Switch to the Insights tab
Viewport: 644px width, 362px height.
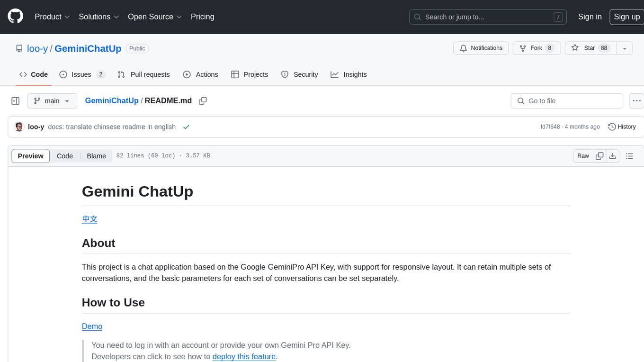click(x=349, y=74)
